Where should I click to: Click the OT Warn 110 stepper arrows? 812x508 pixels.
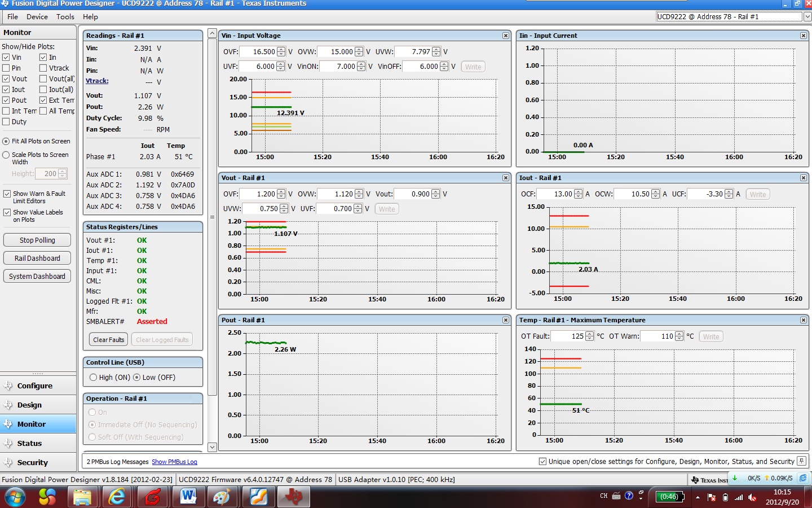click(679, 336)
